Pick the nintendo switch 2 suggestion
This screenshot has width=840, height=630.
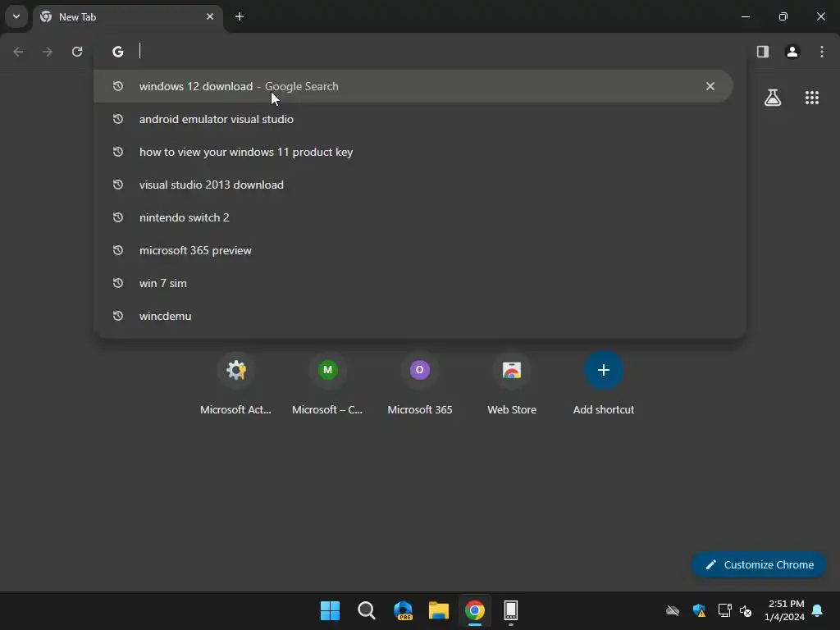tap(413, 217)
